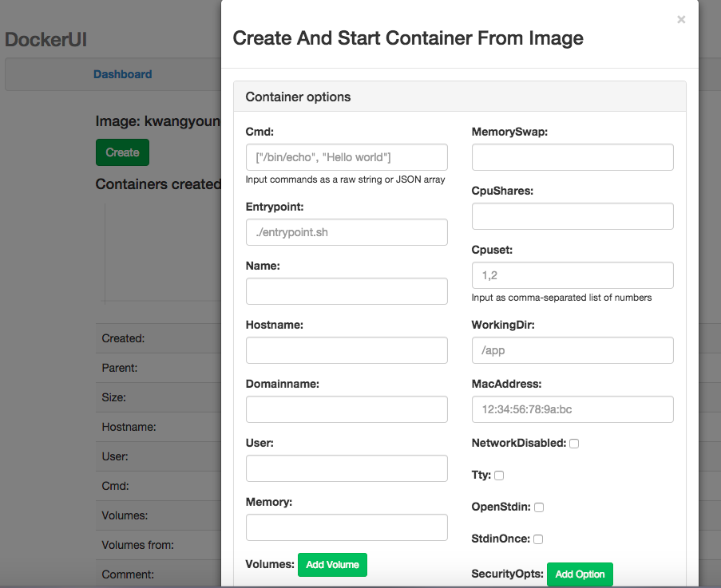Click the dialog title text
Screen dimensions: 721x588
(408, 38)
